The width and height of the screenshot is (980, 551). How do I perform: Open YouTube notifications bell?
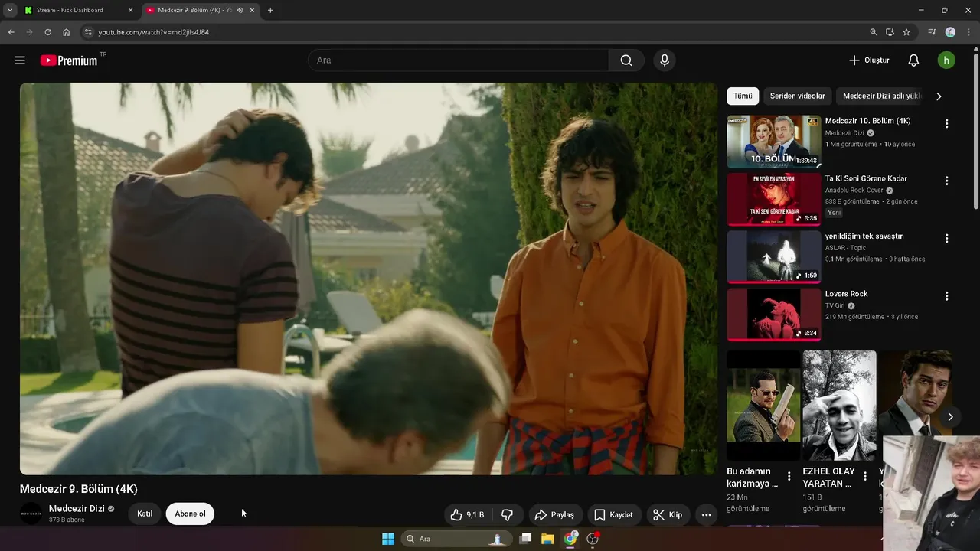tap(913, 60)
